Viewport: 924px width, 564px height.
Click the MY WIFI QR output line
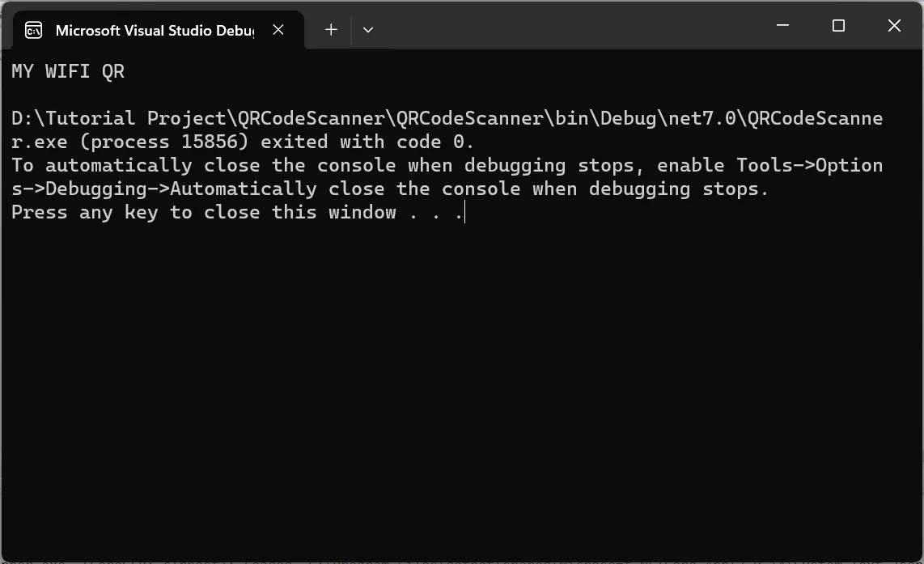68,71
